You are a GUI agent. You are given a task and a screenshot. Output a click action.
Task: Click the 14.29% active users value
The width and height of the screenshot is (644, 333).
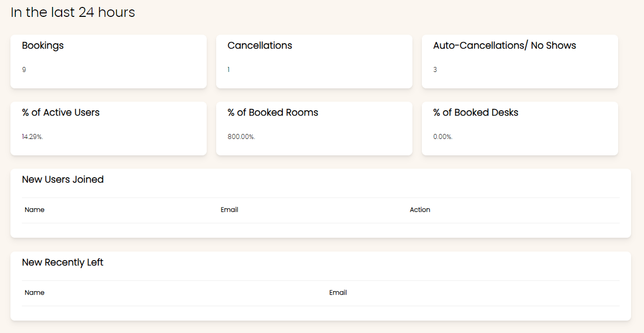click(x=32, y=136)
